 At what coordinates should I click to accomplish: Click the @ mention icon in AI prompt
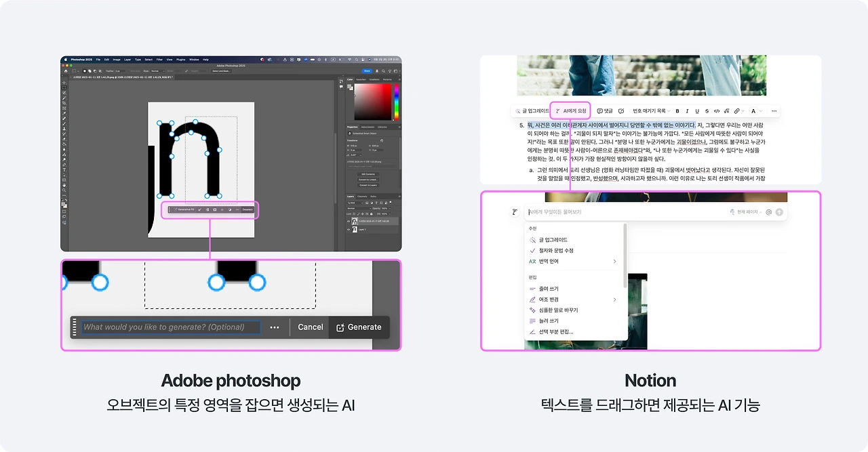click(x=769, y=212)
